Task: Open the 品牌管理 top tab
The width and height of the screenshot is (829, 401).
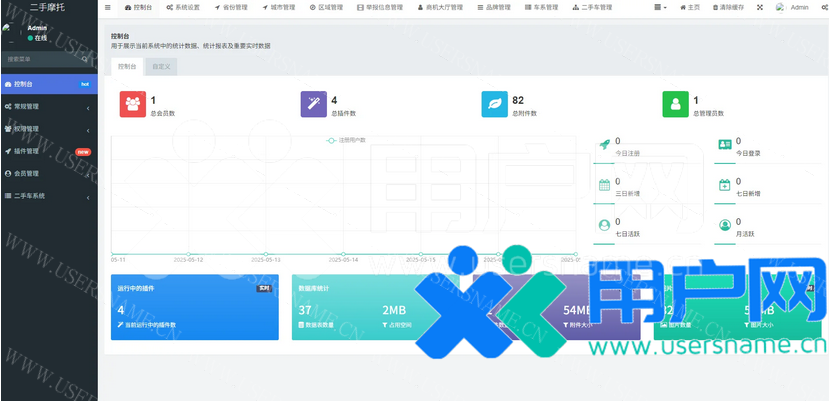Action: [495, 7]
